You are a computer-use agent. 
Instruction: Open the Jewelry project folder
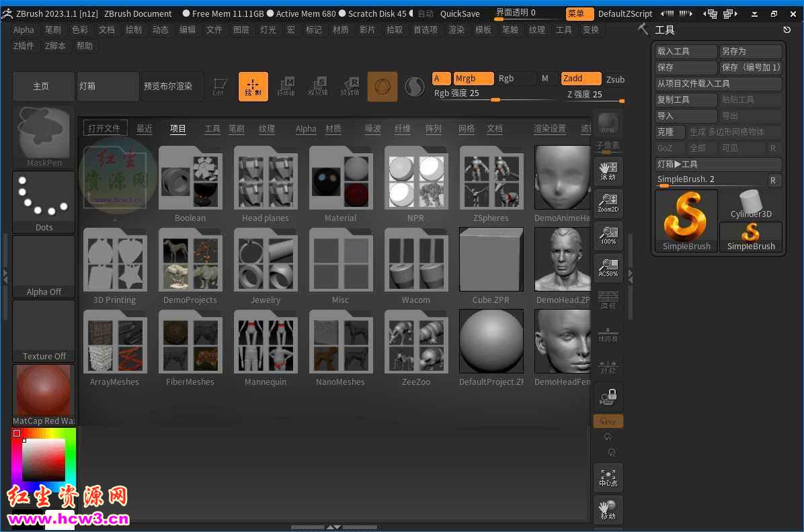click(266, 267)
